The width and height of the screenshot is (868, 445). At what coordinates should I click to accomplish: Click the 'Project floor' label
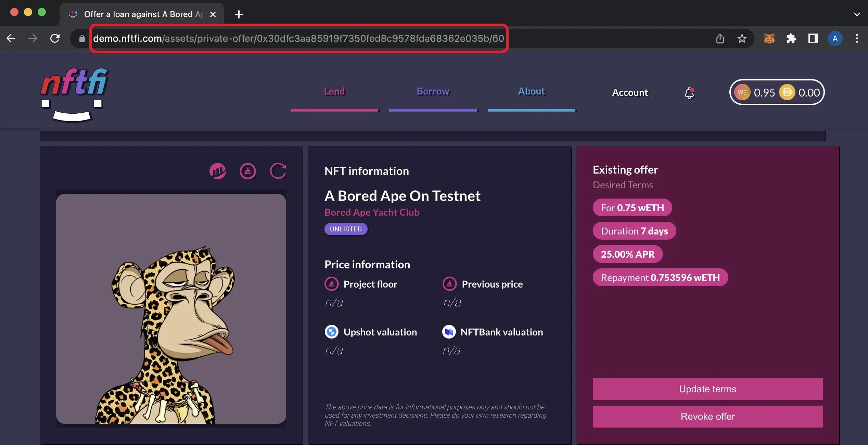click(370, 284)
